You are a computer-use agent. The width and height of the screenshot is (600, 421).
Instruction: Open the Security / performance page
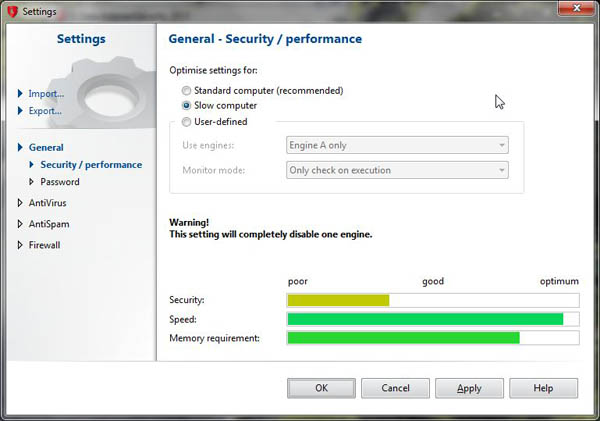click(x=91, y=165)
